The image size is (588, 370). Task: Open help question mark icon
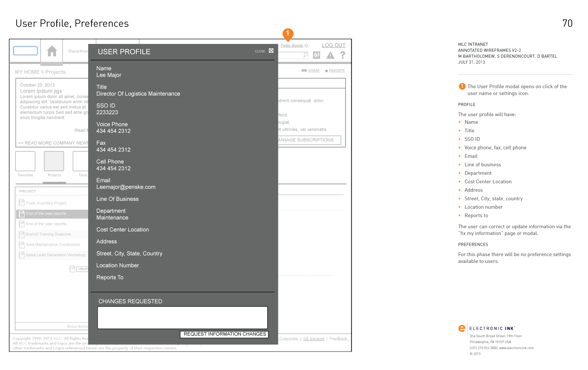(x=343, y=55)
